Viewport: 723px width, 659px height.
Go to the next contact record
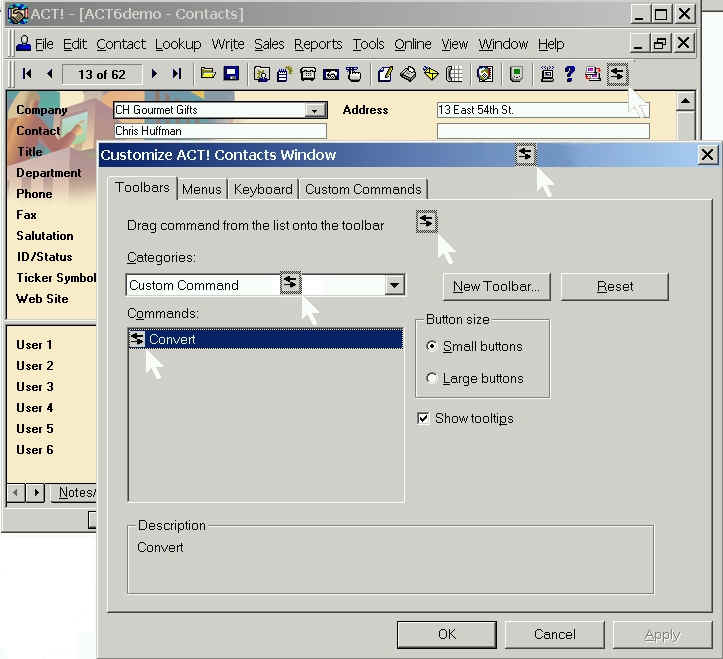tap(154, 74)
